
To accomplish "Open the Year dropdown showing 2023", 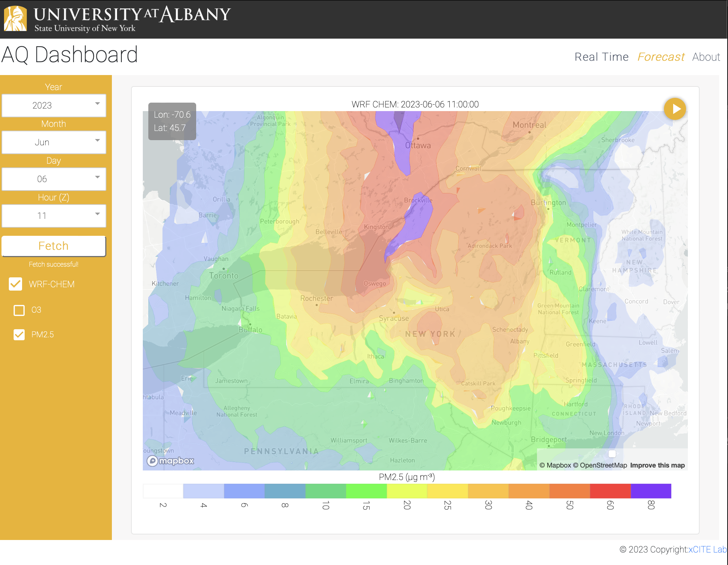I will tap(54, 106).
